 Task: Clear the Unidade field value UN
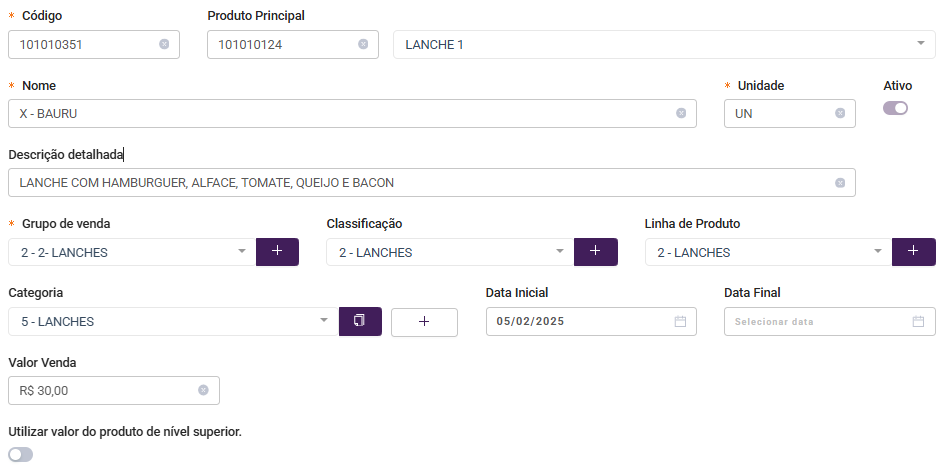tap(840, 113)
